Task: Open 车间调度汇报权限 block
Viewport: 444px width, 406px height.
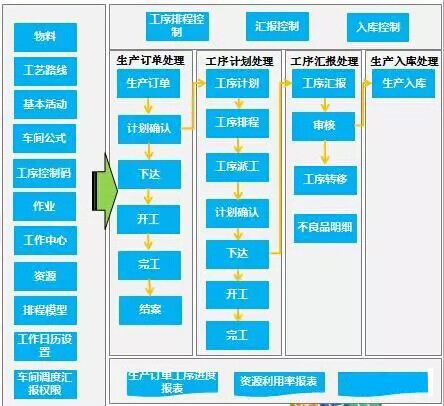Action: point(45,384)
